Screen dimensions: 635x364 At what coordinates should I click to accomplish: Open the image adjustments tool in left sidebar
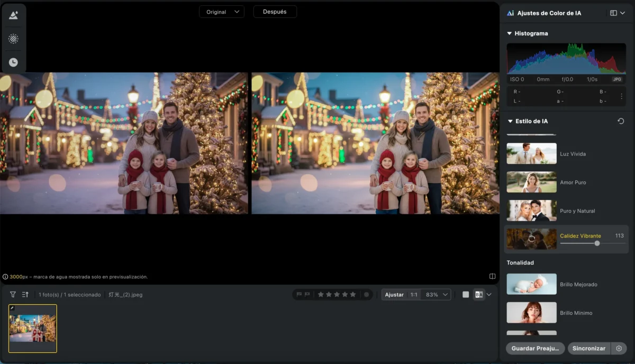click(13, 15)
